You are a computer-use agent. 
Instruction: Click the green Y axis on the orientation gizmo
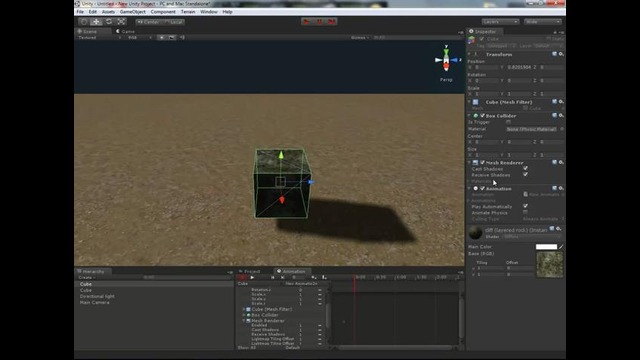pos(446,51)
